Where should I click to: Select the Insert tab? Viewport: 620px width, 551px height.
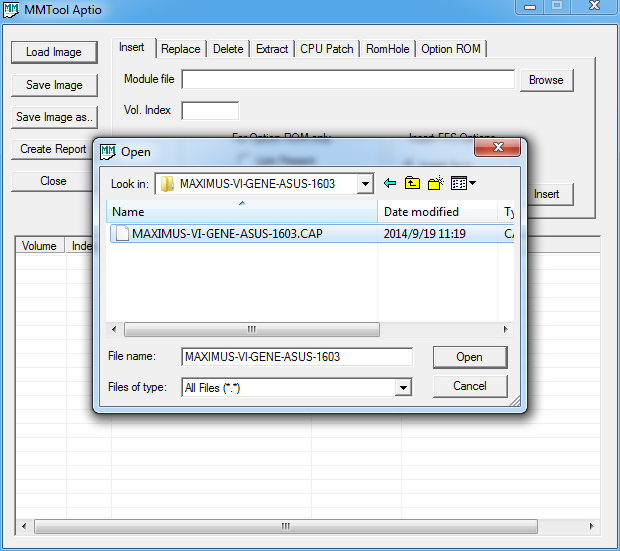(x=132, y=47)
